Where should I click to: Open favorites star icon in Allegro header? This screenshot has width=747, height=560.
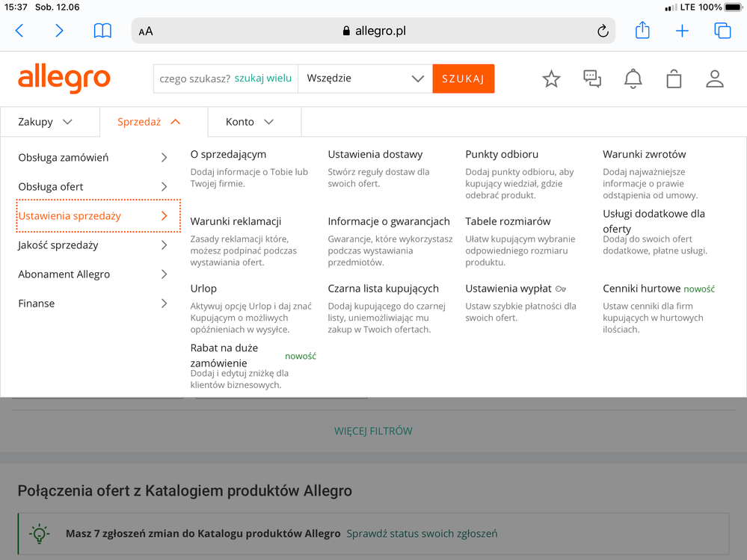(x=551, y=79)
